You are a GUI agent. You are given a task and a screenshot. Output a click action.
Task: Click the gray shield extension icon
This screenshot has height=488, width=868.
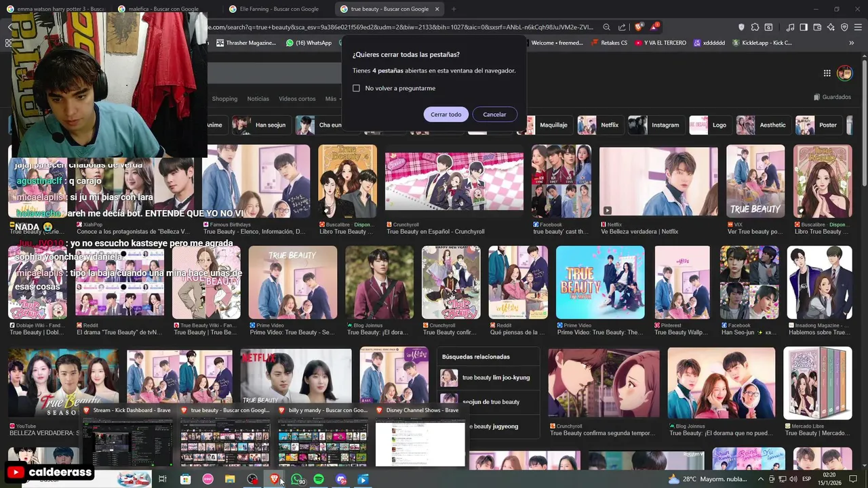click(741, 27)
